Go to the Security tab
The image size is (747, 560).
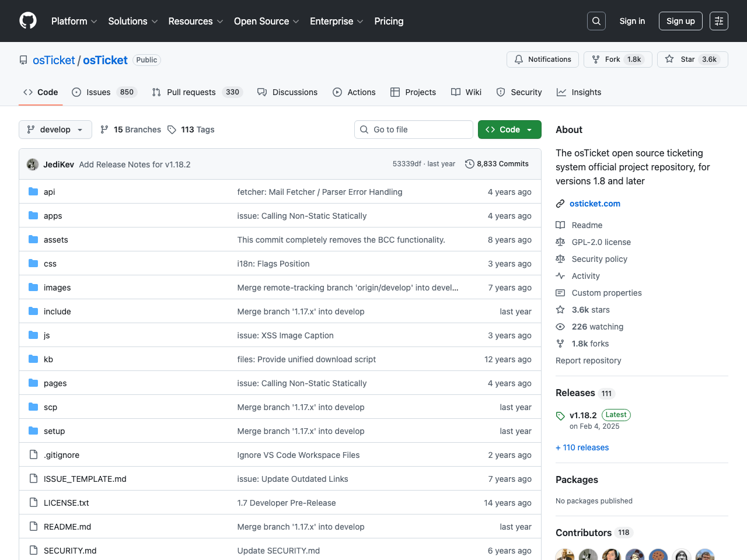click(x=519, y=92)
